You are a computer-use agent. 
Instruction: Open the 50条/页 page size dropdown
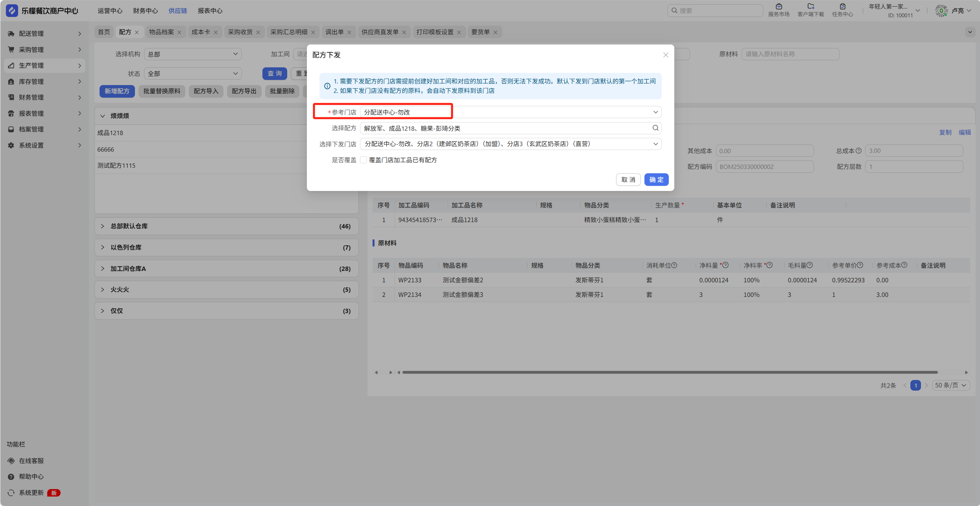pyautogui.click(x=950, y=386)
